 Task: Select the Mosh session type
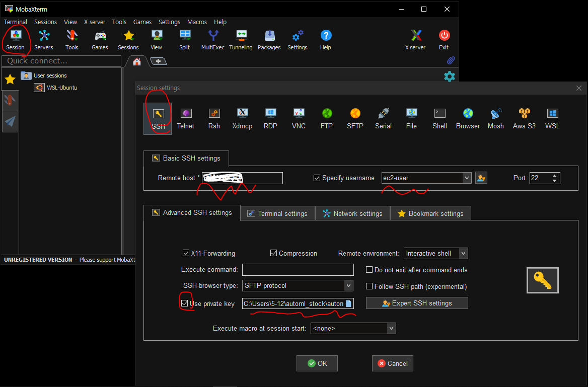[x=496, y=118]
